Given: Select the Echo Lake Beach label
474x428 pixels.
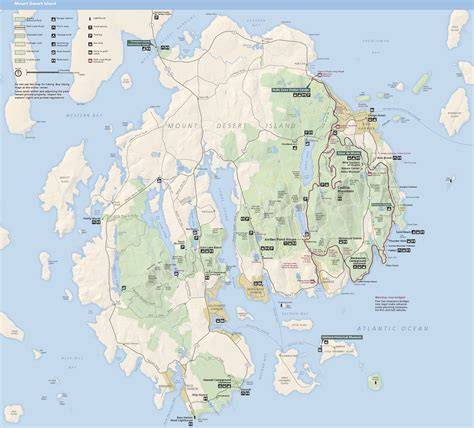Looking at the screenshot, I should pos(211,248).
